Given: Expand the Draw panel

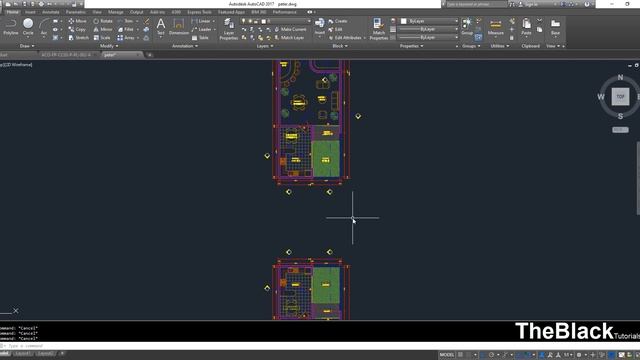Looking at the screenshot, I should click(x=27, y=46).
